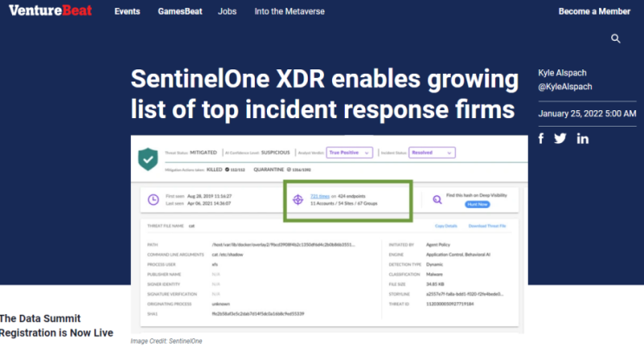Screen dimensions: 644x347
Task: Click the SUSPICIOUS confidence level text
Action: click(x=275, y=153)
